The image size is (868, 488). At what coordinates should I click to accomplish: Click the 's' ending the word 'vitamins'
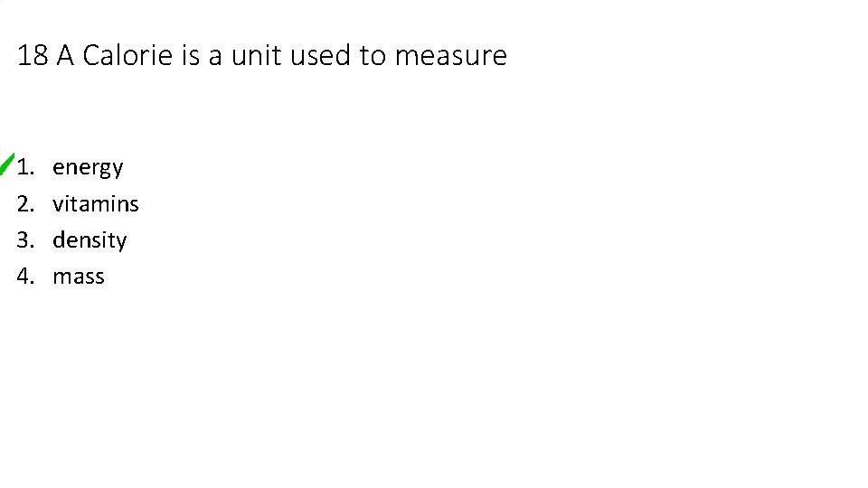[x=134, y=204]
